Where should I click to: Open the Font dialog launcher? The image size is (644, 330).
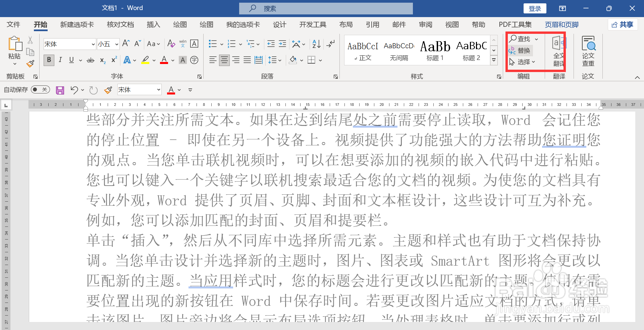pos(200,77)
